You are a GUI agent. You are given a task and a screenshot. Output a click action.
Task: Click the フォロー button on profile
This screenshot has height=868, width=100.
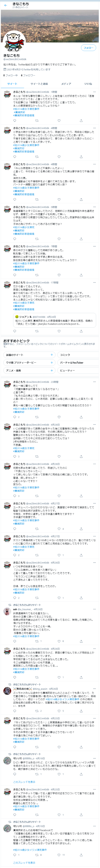[88, 48]
